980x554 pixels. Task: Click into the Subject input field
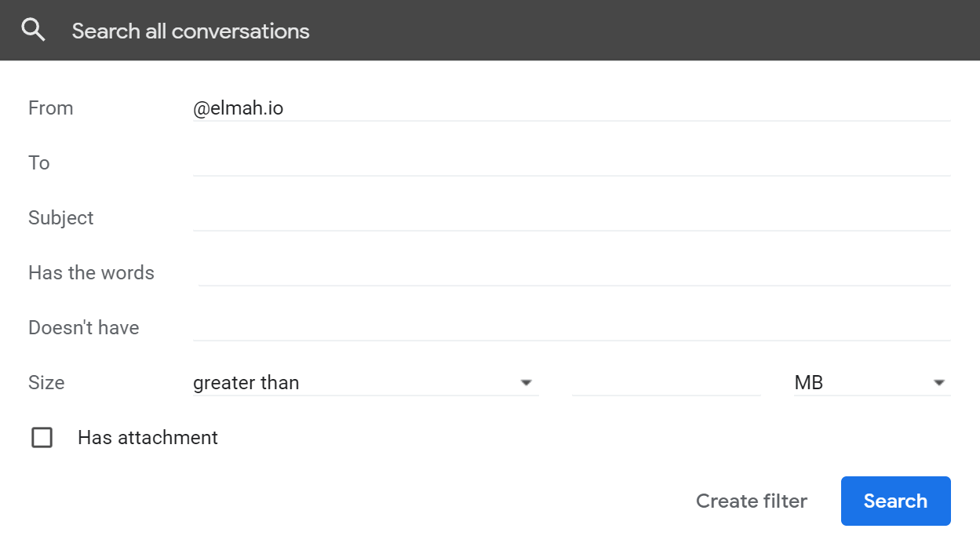point(571,217)
